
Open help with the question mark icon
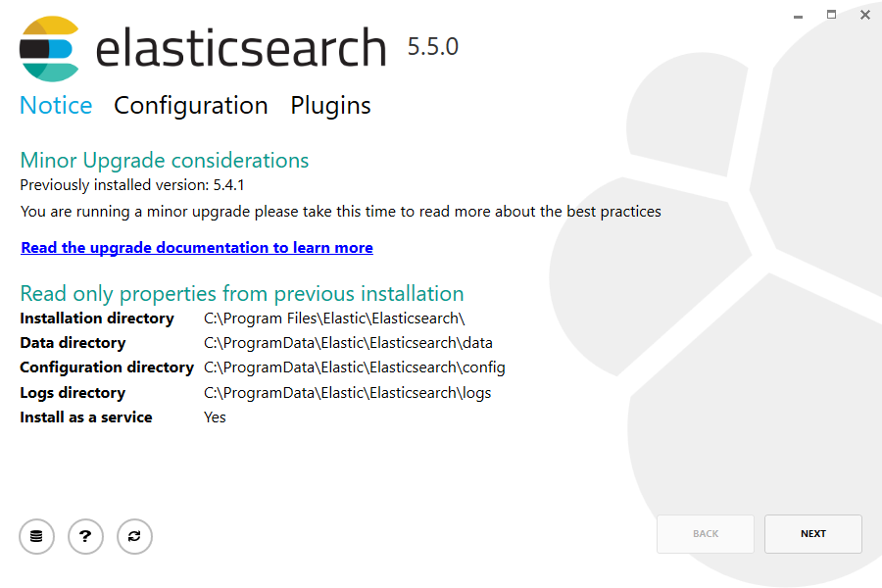86,536
